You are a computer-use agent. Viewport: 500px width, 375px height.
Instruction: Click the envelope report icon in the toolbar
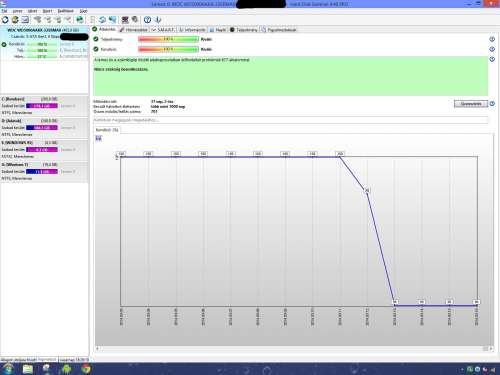[x=25, y=20]
